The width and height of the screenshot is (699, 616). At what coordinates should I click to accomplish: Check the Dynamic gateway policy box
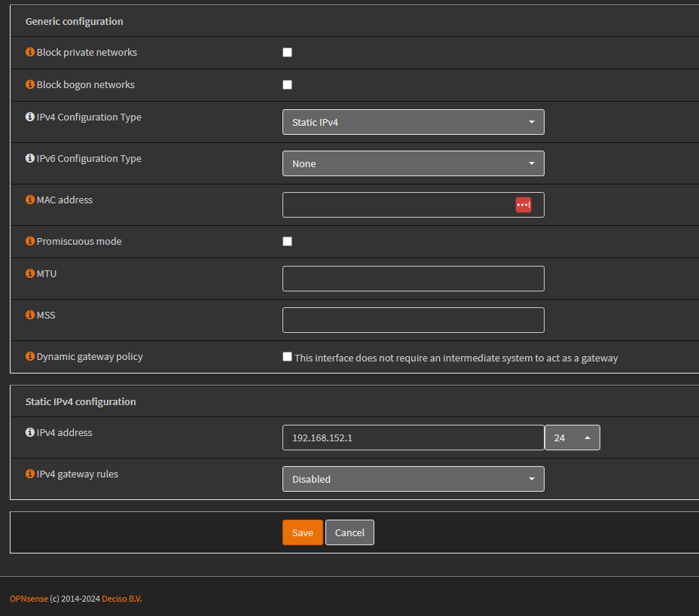(x=288, y=357)
